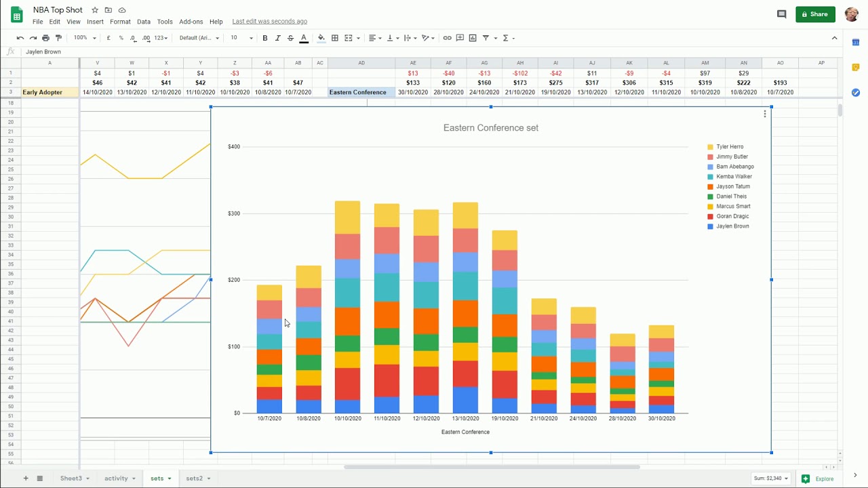Open the Calendar side panel icon

(856, 43)
